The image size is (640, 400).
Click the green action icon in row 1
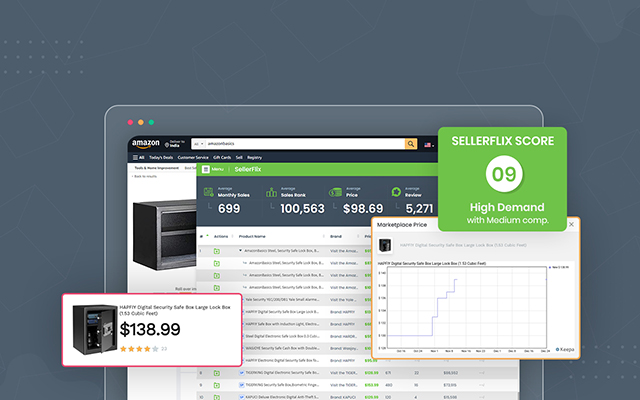(217, 251)
